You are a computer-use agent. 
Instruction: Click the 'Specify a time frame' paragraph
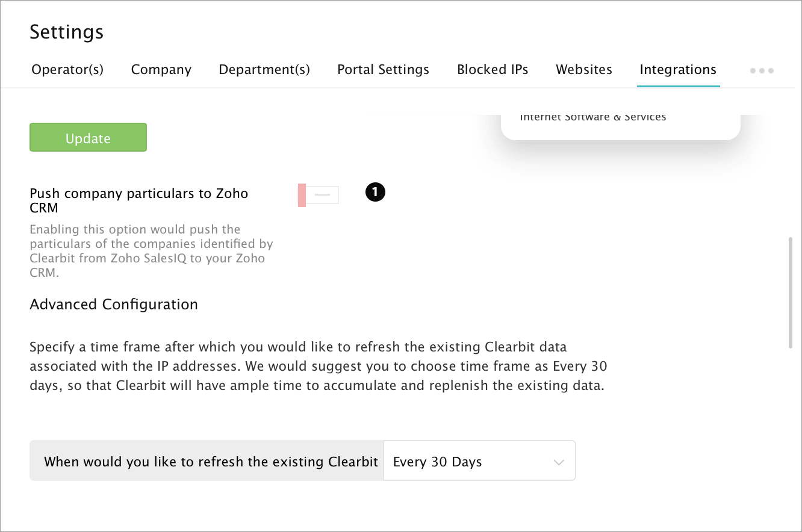[319, 367]
